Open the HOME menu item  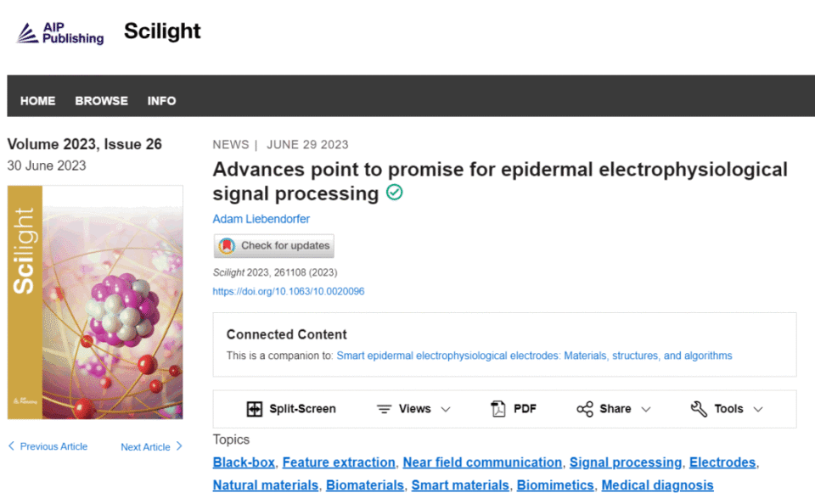[x=38, y=100]
